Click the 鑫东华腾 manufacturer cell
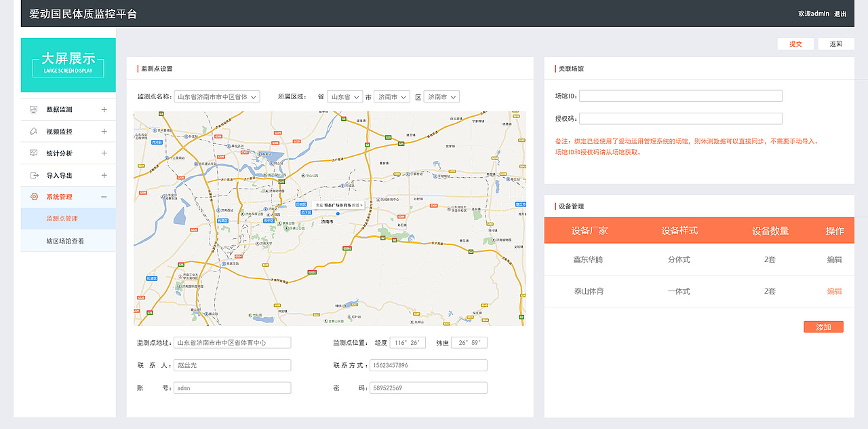Viewport: 868px width, 429px height. pyautogui.click(x=588, y=260)
